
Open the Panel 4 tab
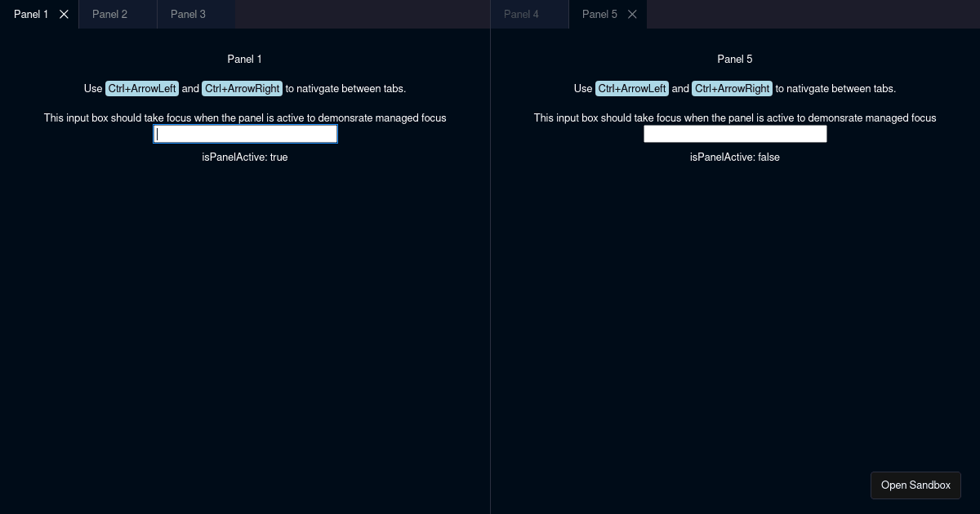pyautogui.click(x=529, y=14)
